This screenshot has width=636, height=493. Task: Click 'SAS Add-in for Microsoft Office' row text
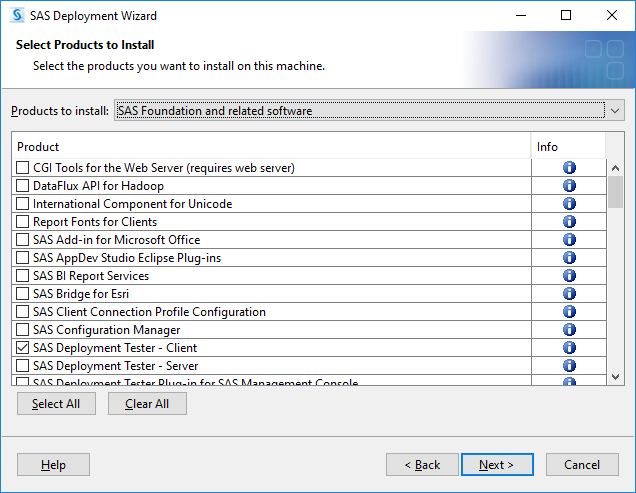pyautogui.click(x=117, y=239)
